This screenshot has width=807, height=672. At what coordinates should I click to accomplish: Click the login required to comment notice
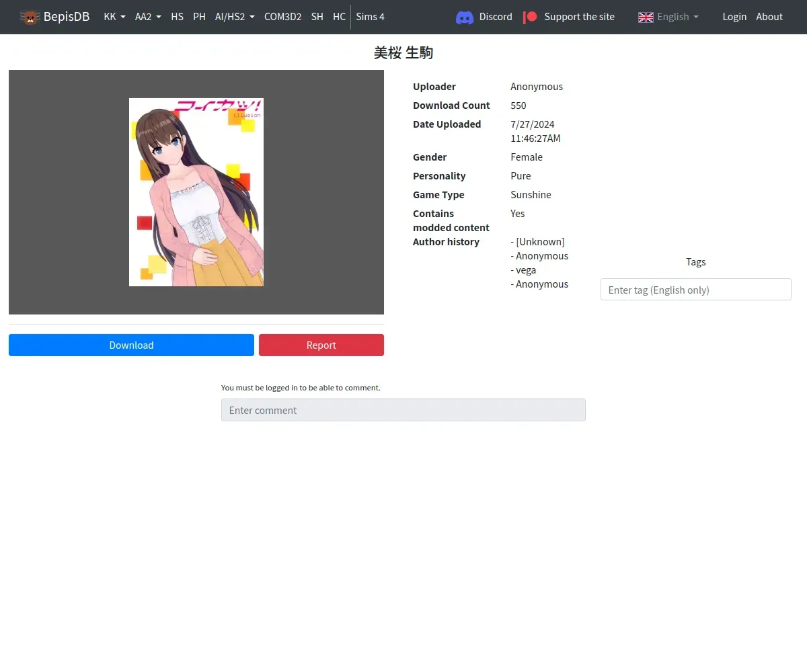301,388
